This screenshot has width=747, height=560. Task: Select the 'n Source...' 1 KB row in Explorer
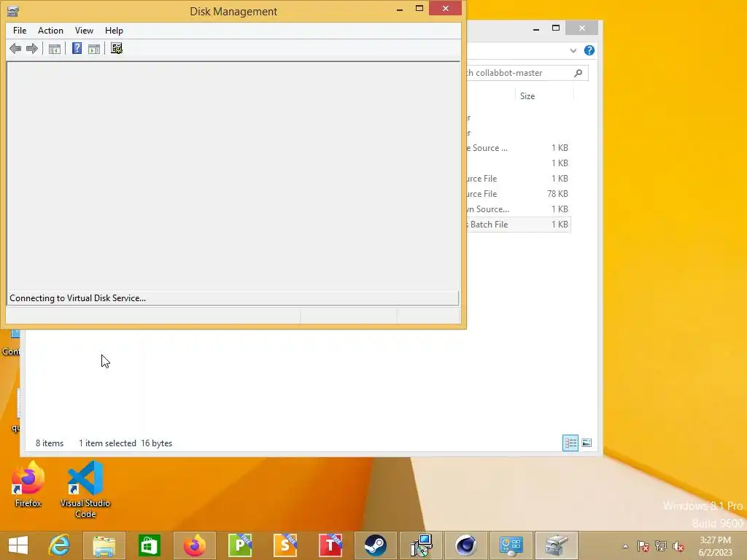click(519, 209)
